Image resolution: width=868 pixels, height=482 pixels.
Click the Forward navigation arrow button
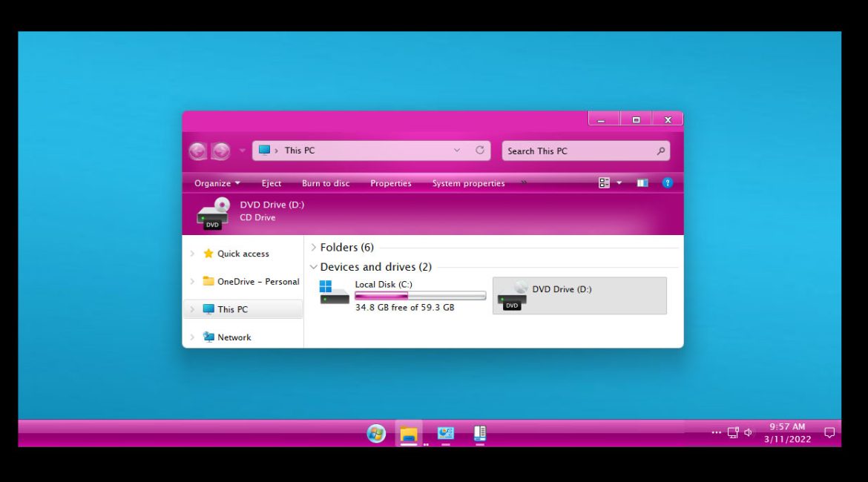pos(220,151)
